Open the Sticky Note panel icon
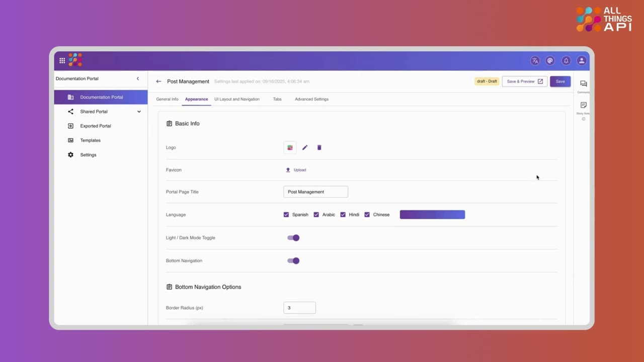The height and width of the screenshot is (362, 644). [584, 105]
